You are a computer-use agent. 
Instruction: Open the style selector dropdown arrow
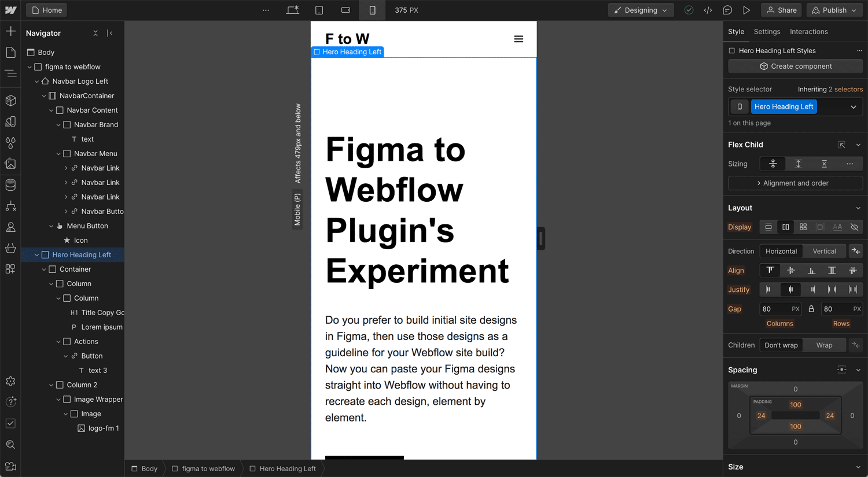pos(853,106)
